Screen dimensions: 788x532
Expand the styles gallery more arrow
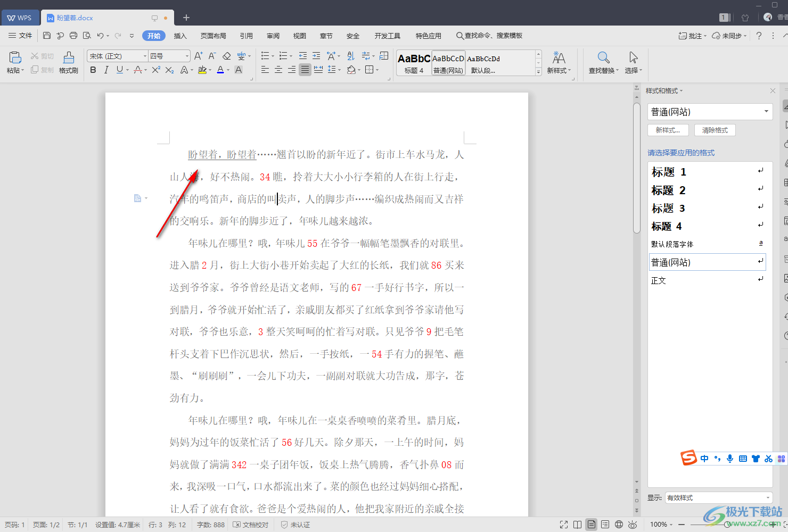538,72
